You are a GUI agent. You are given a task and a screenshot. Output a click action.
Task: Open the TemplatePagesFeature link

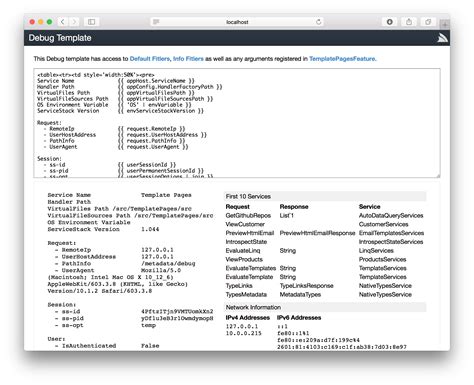(x=342, y=59)
